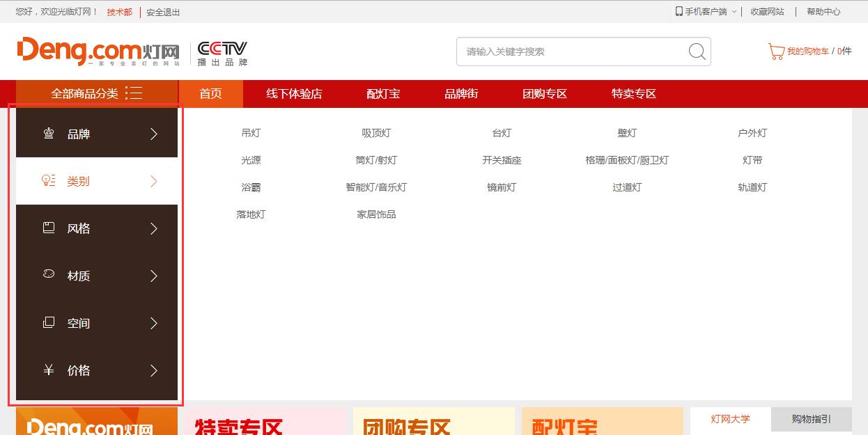
Task: Click the 收藏网站 link
Action: (x=767, y=12)
